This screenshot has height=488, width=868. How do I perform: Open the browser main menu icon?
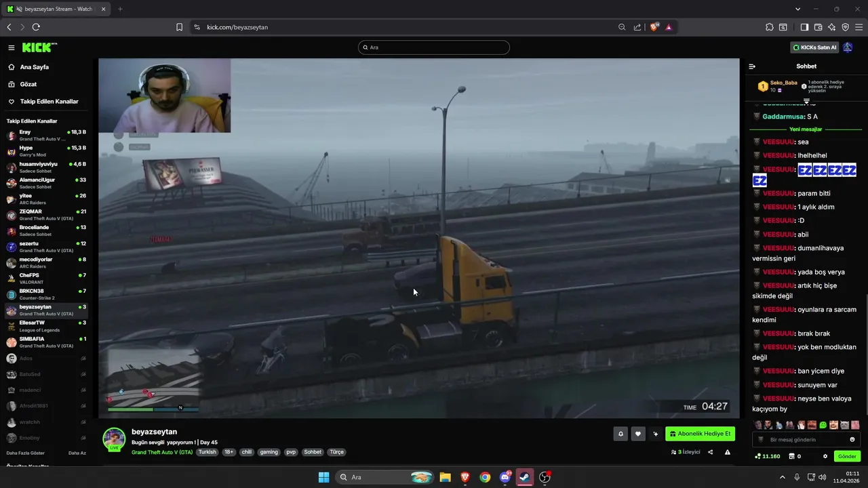tap(859, 27)
